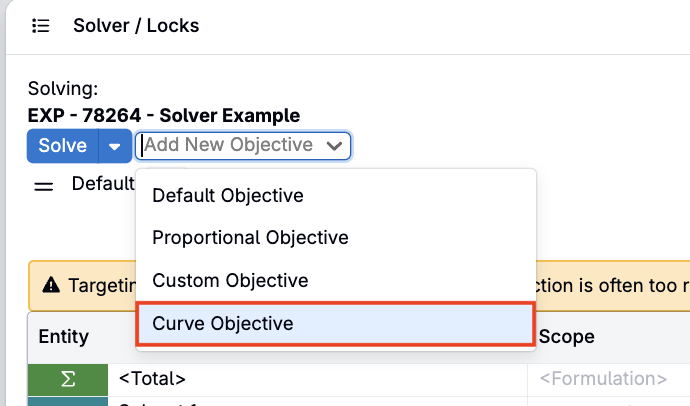690x406 pixels.
Task: Click the Scope column header
Action: [567, 337]
